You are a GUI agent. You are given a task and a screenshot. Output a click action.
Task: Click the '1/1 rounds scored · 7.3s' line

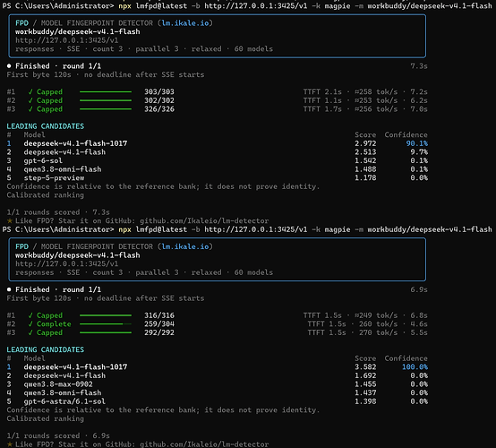pos(58,212)
